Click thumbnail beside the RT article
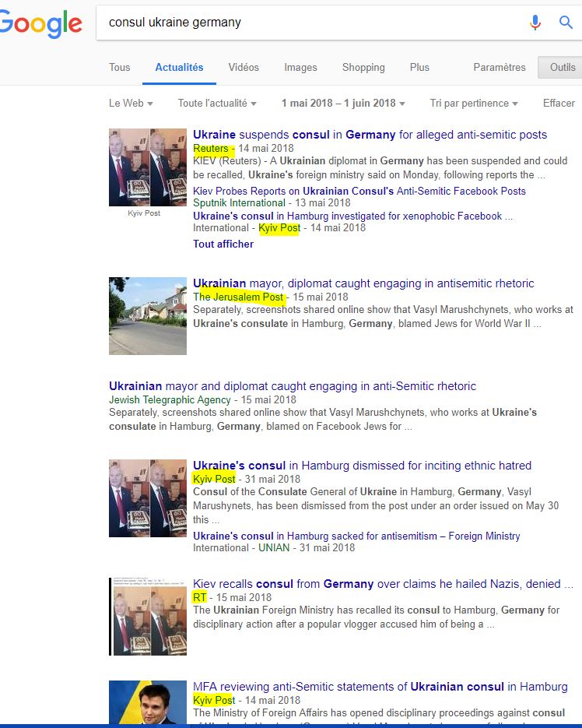The height and width of the screenshot is (728, 582). pyautogui.click(x=148, y=617)
